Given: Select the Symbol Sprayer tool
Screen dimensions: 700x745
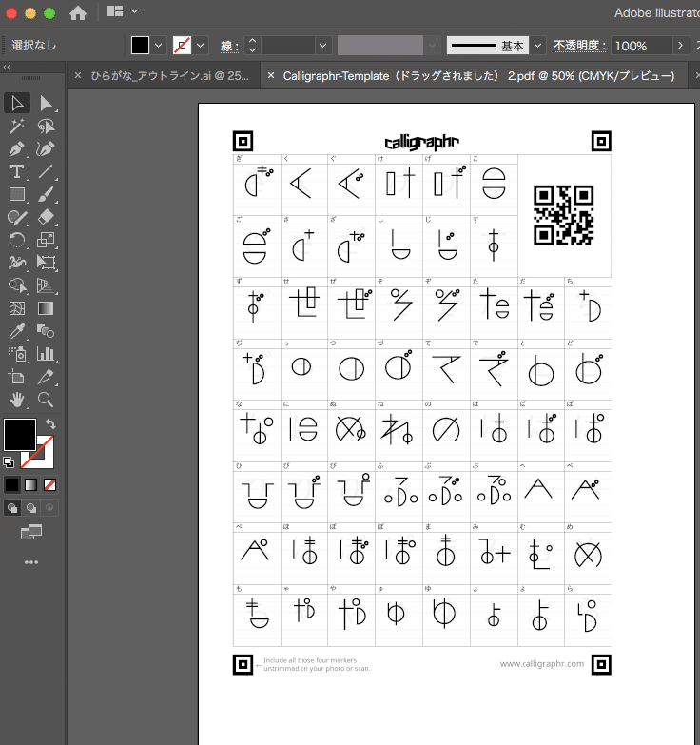Looking at the screenshot, I should [x=17, y=354].
